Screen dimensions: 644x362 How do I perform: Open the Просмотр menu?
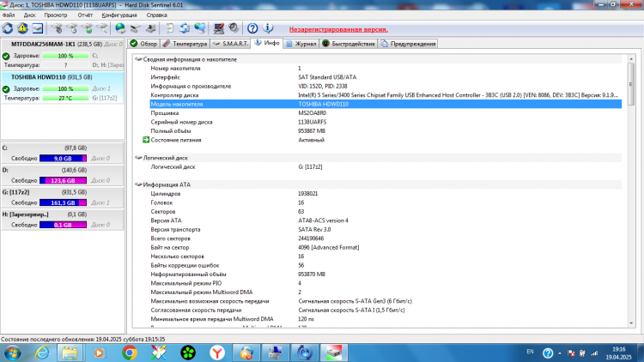coord(56,15)
